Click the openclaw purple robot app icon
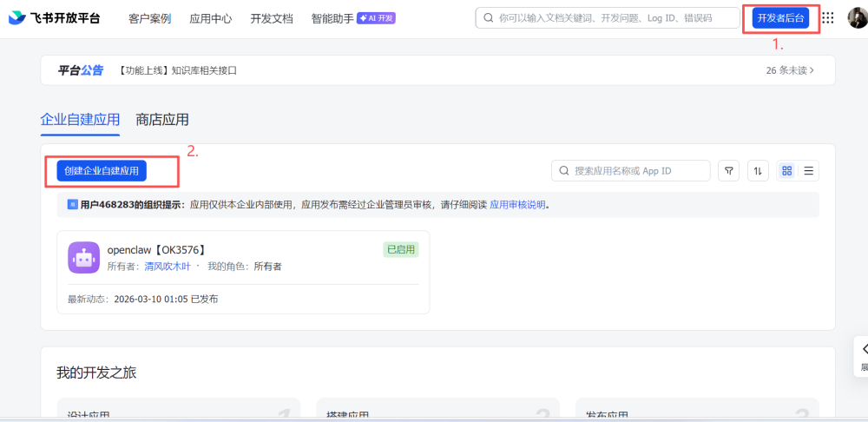The image size is (868, 422). point(84,257)
